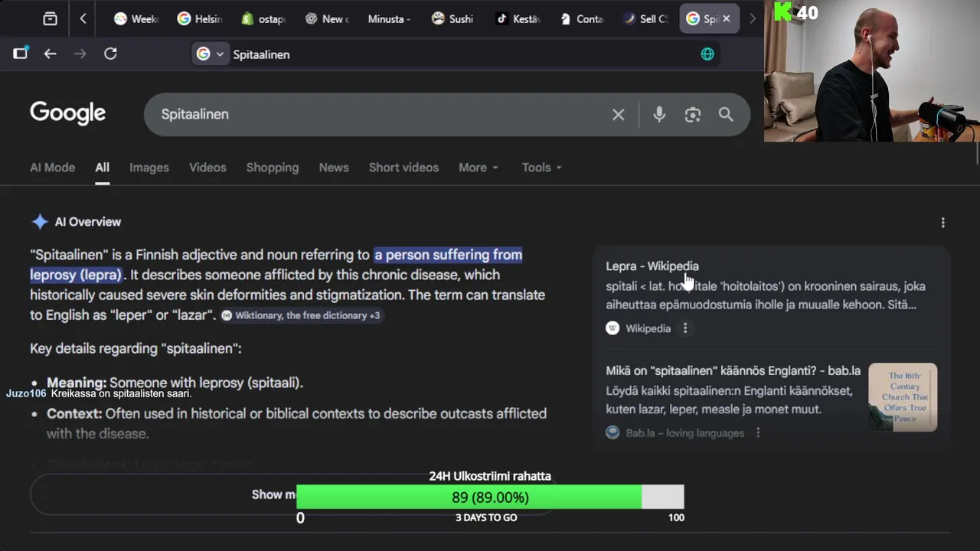
Task: Switch to the Sushi tab
Action: click(452, 19)
